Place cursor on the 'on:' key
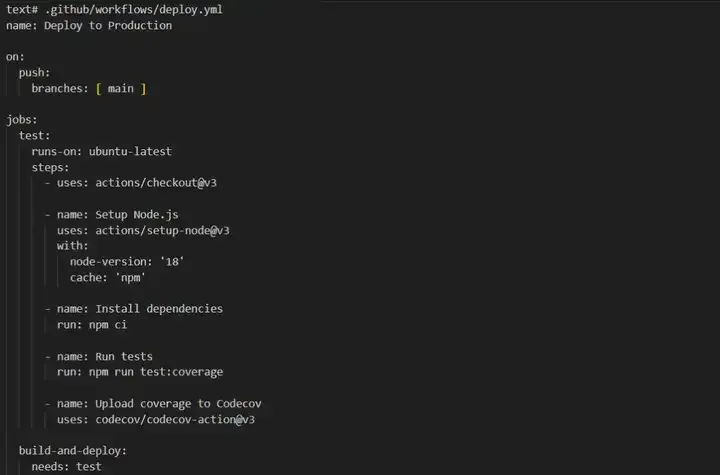Viewport: 720px width, 475px height. (15, 57)
